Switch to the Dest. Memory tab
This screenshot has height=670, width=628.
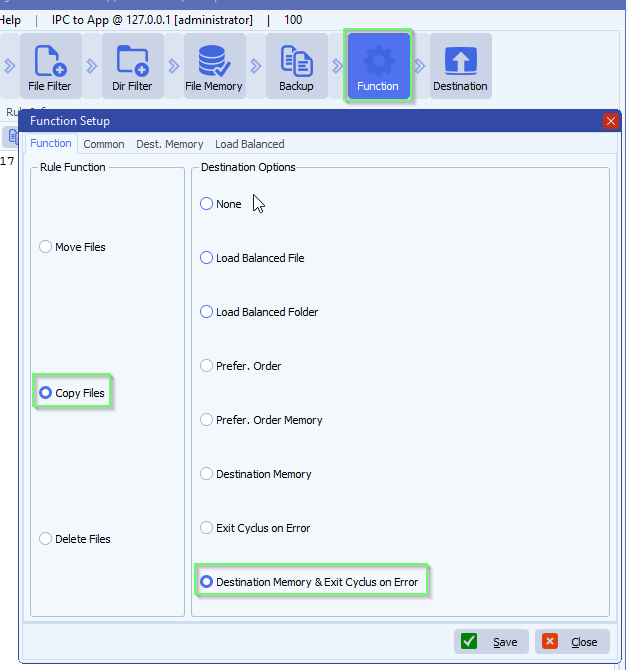click(x=170, y=144)
